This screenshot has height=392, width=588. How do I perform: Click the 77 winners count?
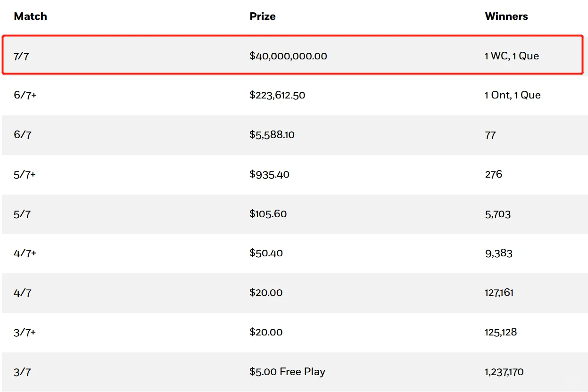point(490,135)
